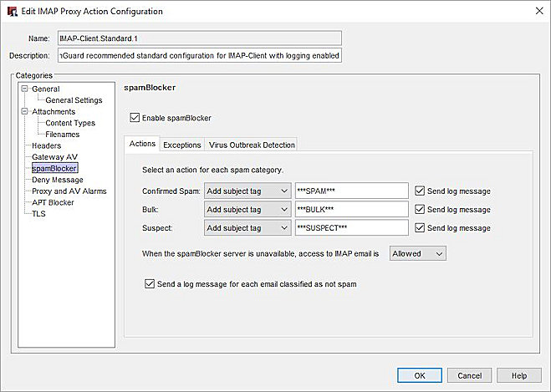The width and height of the screenshot is (551, 392).
Task: Disable logging for emails classified as not spam
Action: [150, 284]
